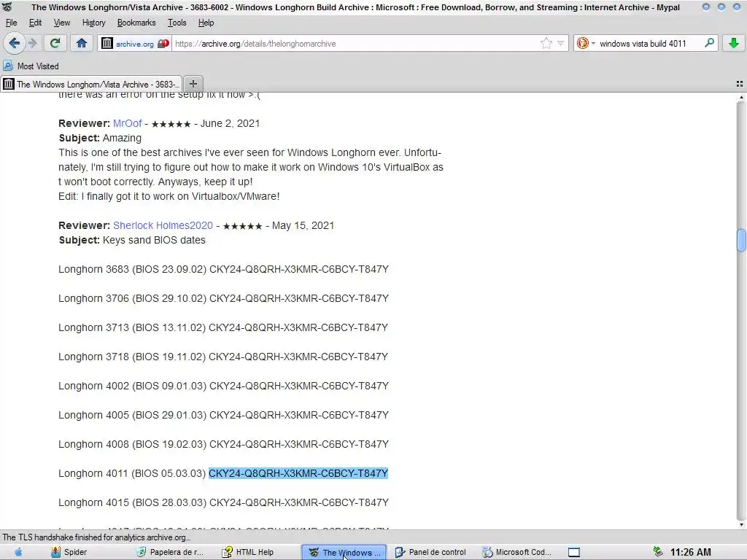Open the Tools menu
This screenshot has width=747, height=560.
(177, 23)
